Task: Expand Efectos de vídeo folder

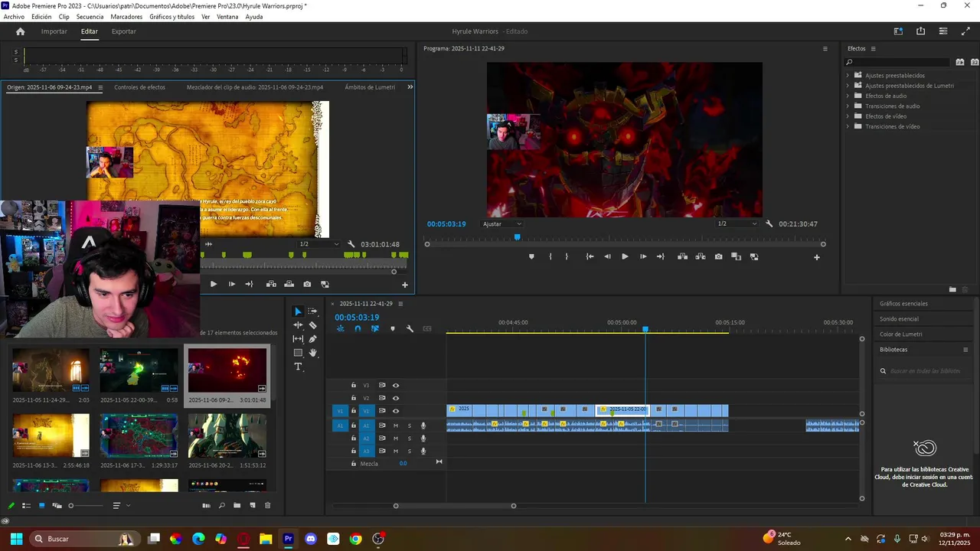Action: (x=848, y=116)
